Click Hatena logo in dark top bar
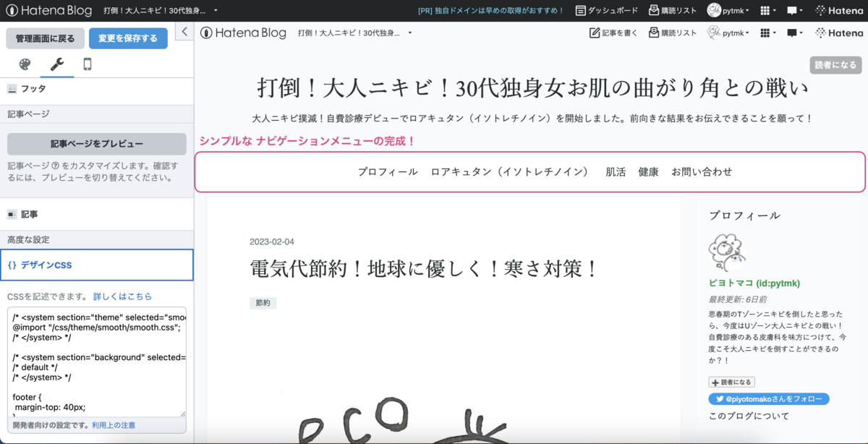This screenshot has height=444, width=868. [839, 11]
